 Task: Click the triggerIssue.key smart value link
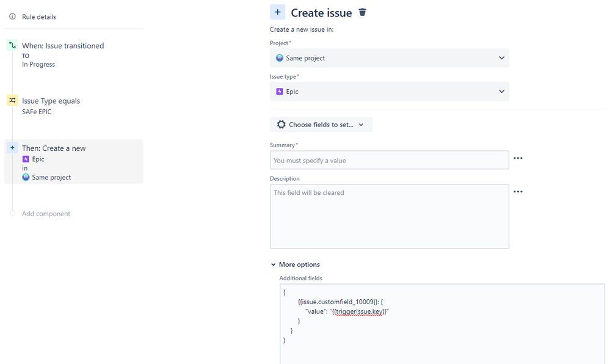[357, 311]
